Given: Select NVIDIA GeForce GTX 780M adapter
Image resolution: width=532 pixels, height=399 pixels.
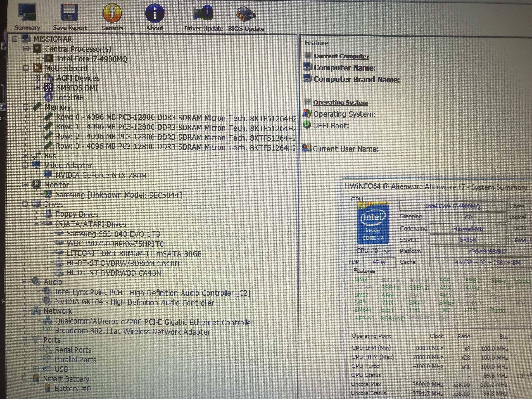Looking at the screenshot, I should 101,175.
